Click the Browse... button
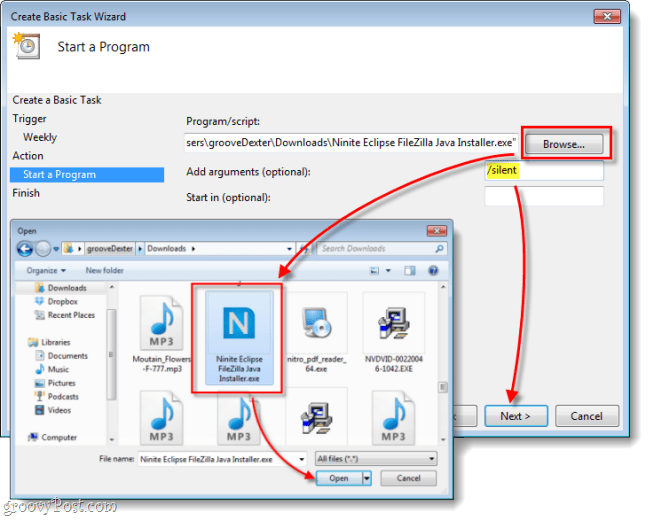The width and height of the screenshot is (650, 520). coord(564,144)
